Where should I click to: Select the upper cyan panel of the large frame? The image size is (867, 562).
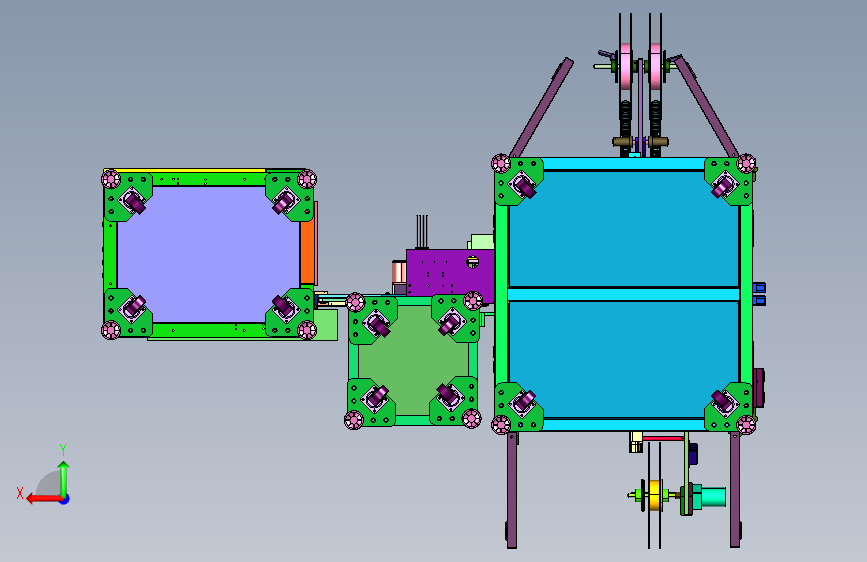point(624,229)
